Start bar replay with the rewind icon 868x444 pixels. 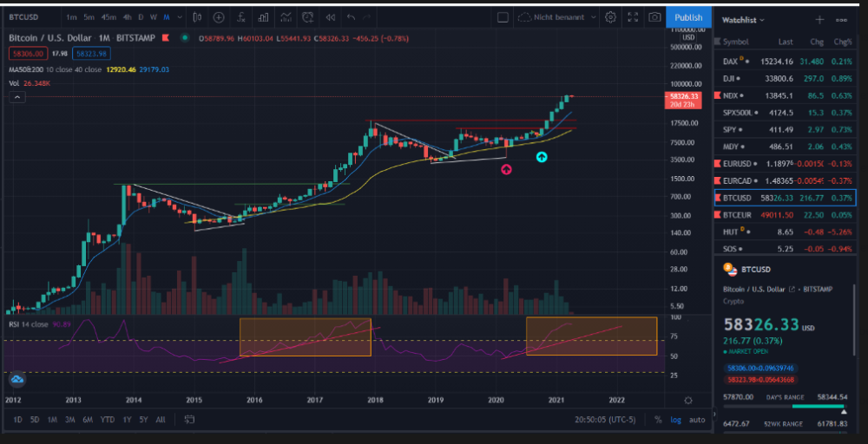(x=331, y=17)
